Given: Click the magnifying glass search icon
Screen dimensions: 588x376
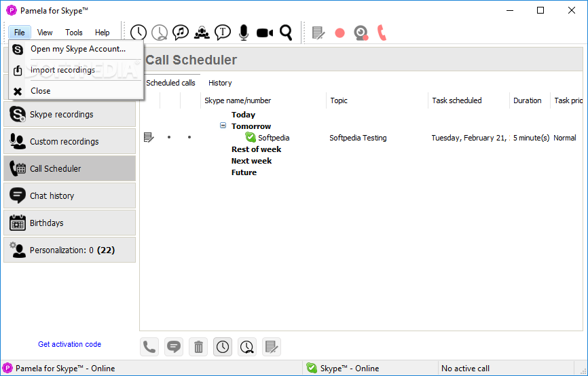Looking at the screenshot, I should pyautogui.click(x=286, y=33).
